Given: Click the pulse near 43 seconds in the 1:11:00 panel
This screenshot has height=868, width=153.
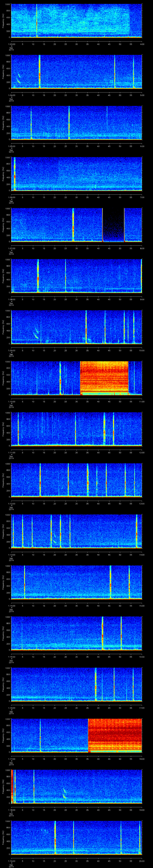Looking at the screenshot, I should [x=105, y=429].
